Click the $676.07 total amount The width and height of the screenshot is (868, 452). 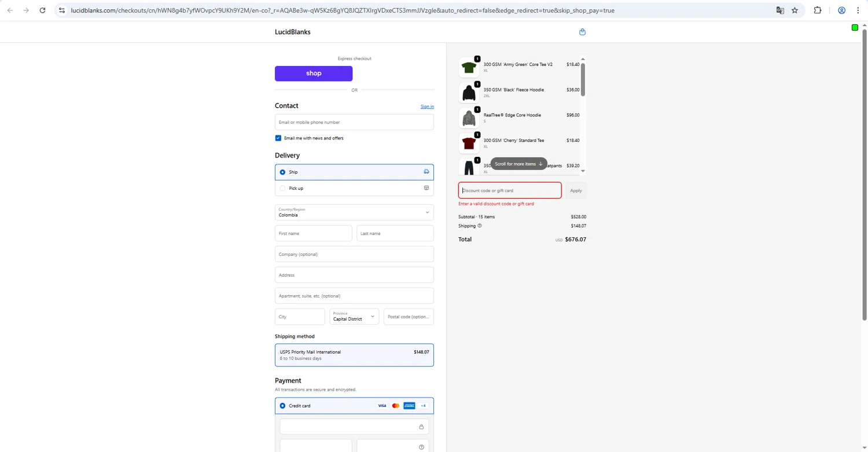576,240
